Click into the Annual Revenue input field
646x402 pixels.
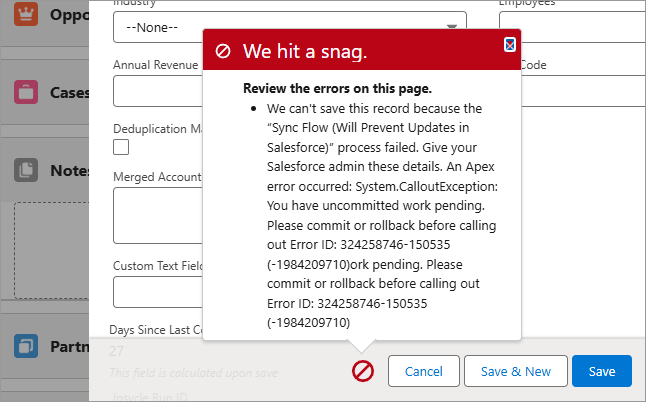pos(158,91)
